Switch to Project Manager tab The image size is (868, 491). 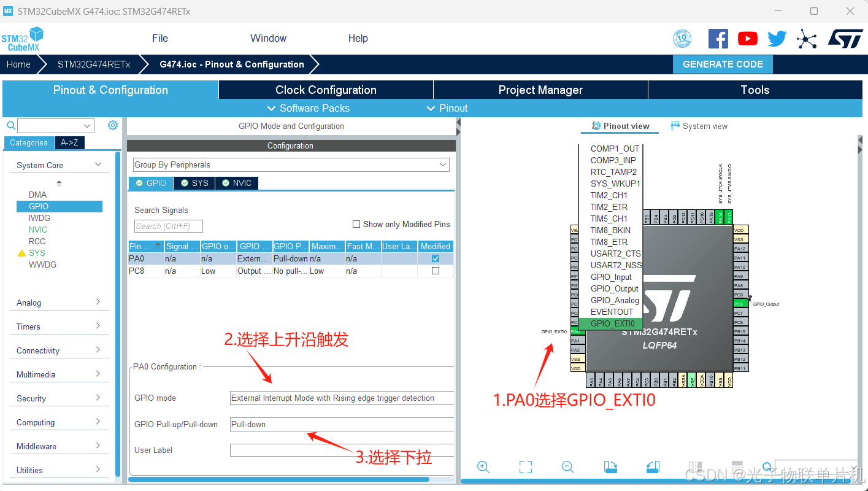tap(540, 90)
